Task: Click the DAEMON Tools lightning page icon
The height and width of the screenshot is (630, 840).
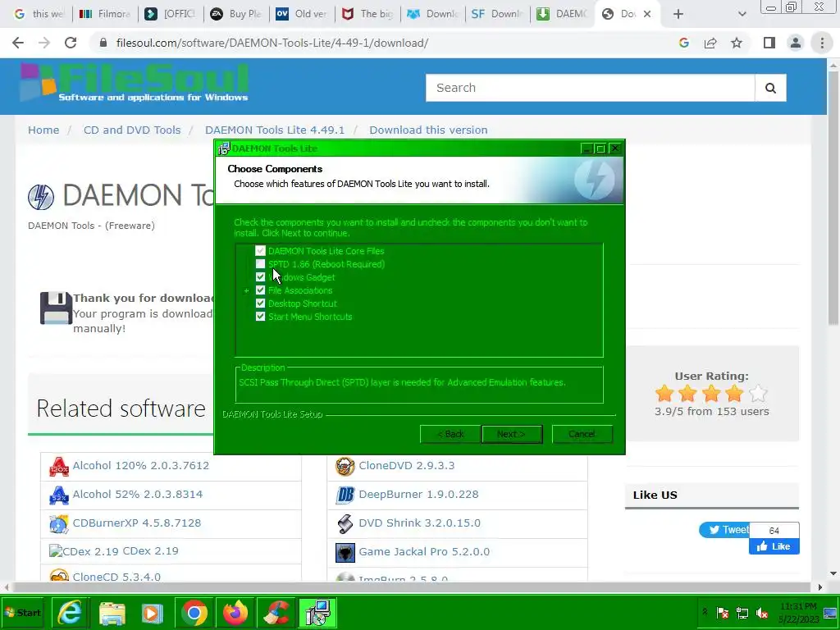Action: click(x=41, y=197)
